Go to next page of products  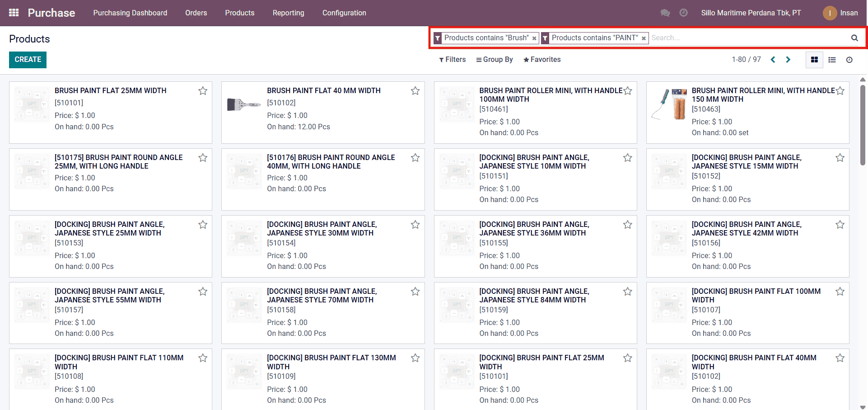click(788, 60)
